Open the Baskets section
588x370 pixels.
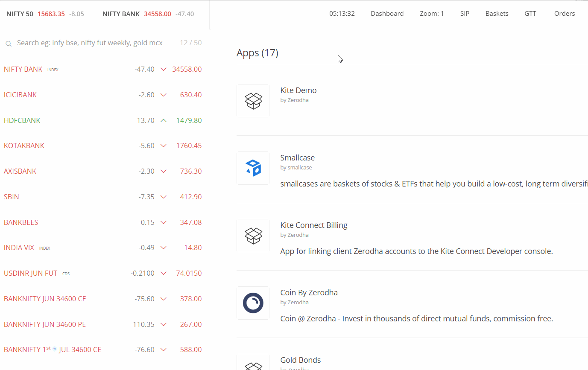(x=497, y=14)
